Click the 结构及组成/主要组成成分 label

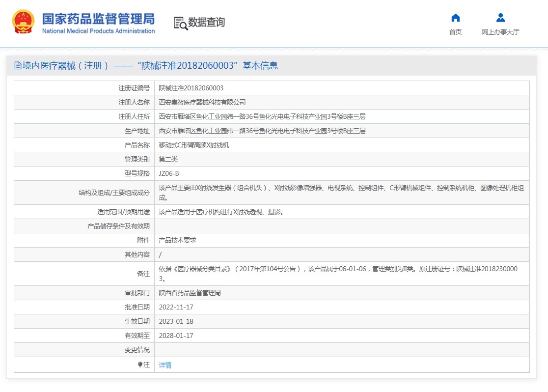(x=114, y=193)
